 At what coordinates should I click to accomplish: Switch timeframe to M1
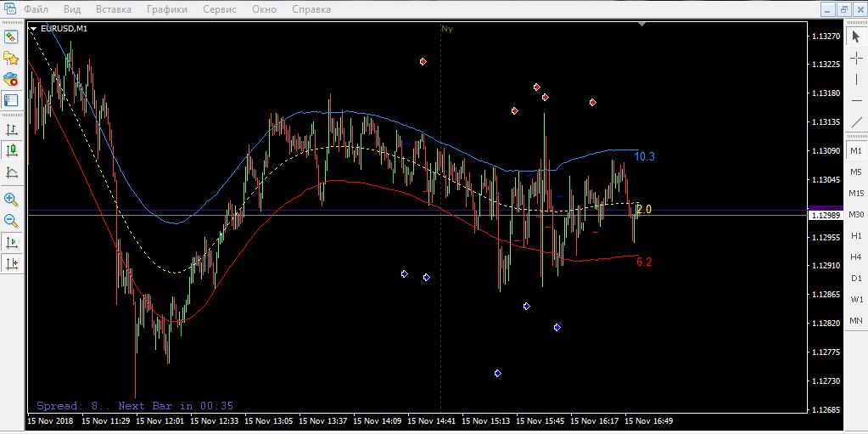click(856, 151)
